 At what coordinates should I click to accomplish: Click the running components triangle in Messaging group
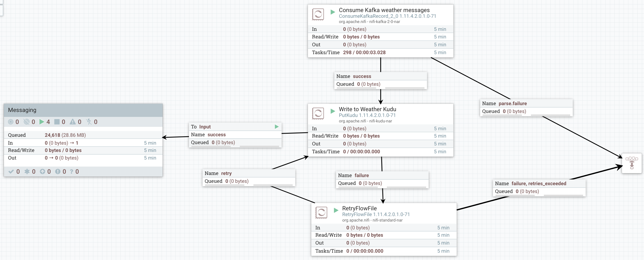[42, 122]
